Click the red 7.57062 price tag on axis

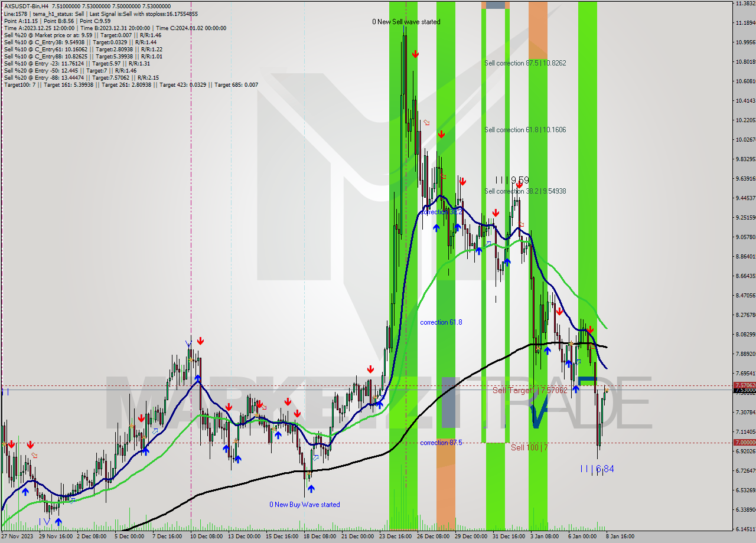click(x=744, y=385)
